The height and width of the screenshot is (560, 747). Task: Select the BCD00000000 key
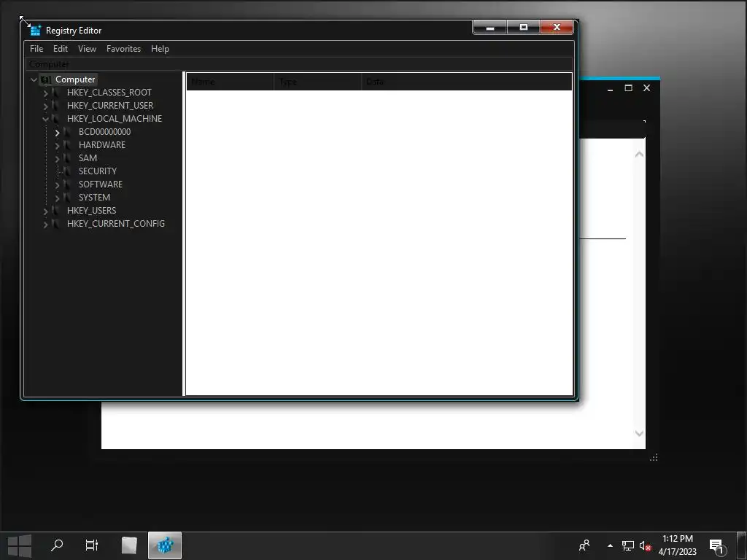(x=104, y=132)
